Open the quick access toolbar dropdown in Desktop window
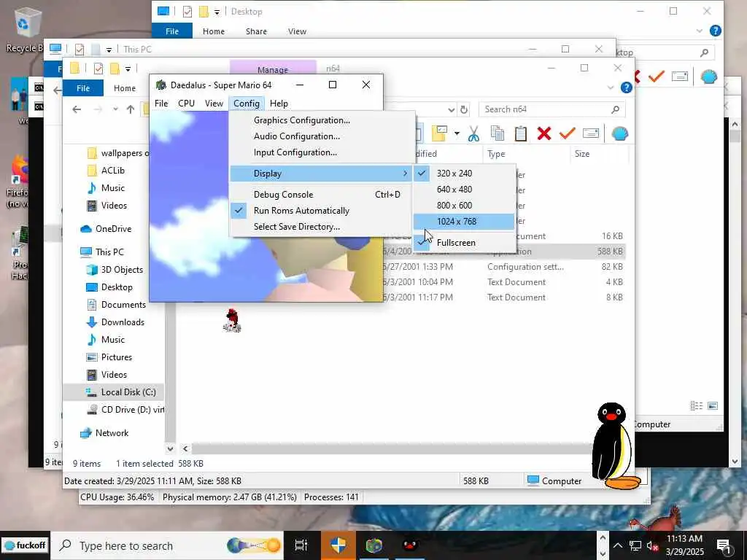 [217, 12]
